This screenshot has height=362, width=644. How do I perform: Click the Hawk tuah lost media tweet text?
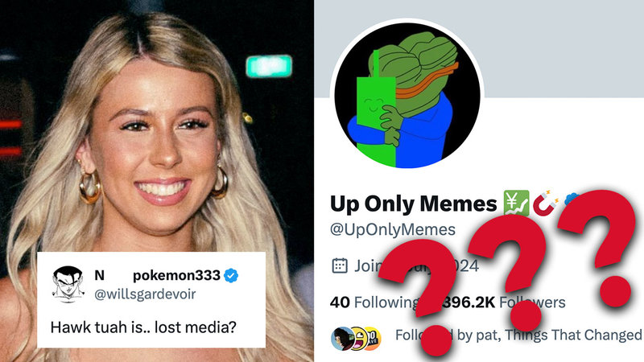pyautogui.click(x=143, y=327)
